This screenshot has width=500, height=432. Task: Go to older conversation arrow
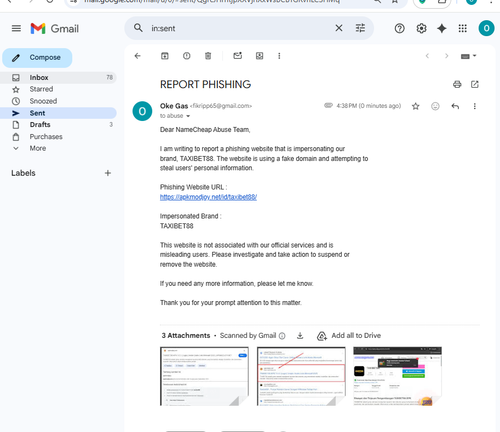coord(447,56)
